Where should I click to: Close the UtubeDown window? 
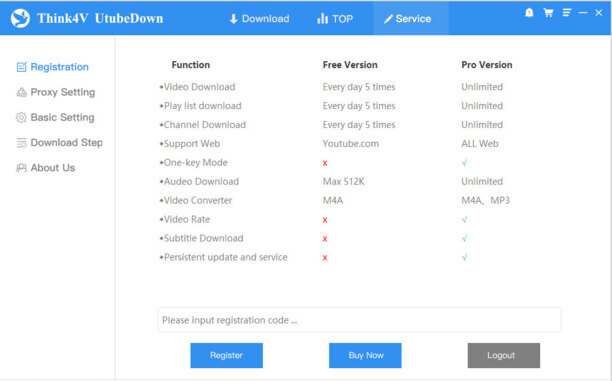coord(599,13)
